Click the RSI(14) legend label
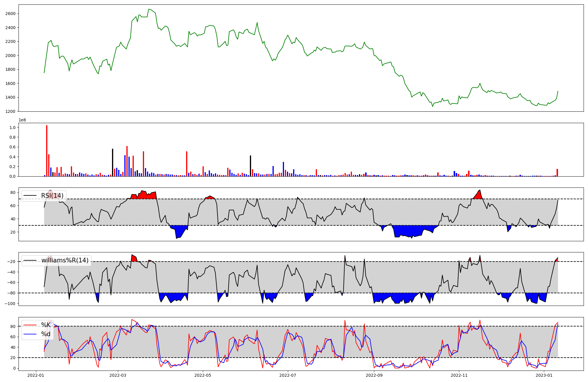Image resolution: width=588 pixels, height=382 pixels. coord(52,196)
